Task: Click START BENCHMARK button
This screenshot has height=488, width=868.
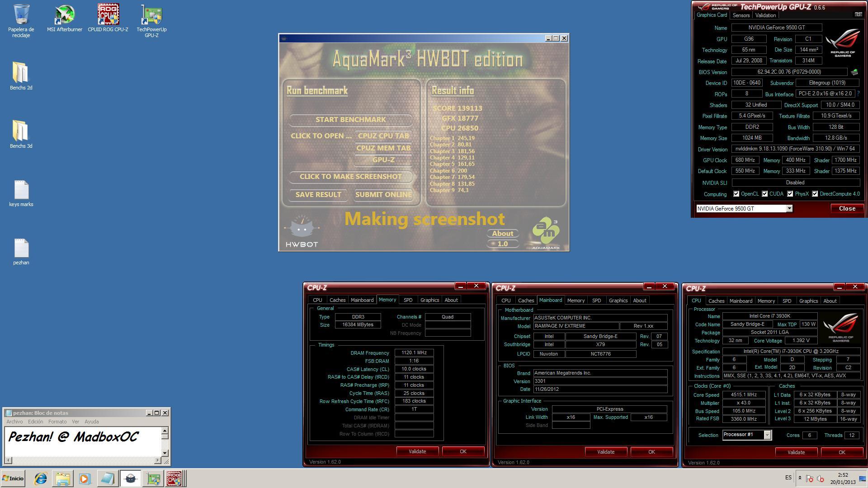Action: click(x=350, y=120)
